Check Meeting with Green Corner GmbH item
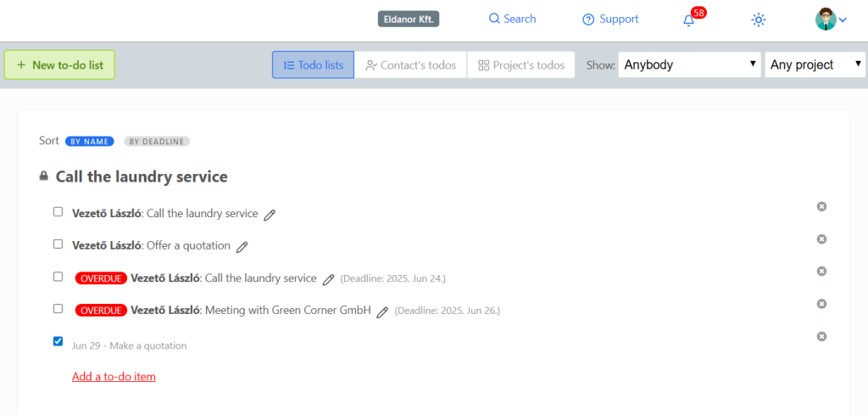 point(58,309)
